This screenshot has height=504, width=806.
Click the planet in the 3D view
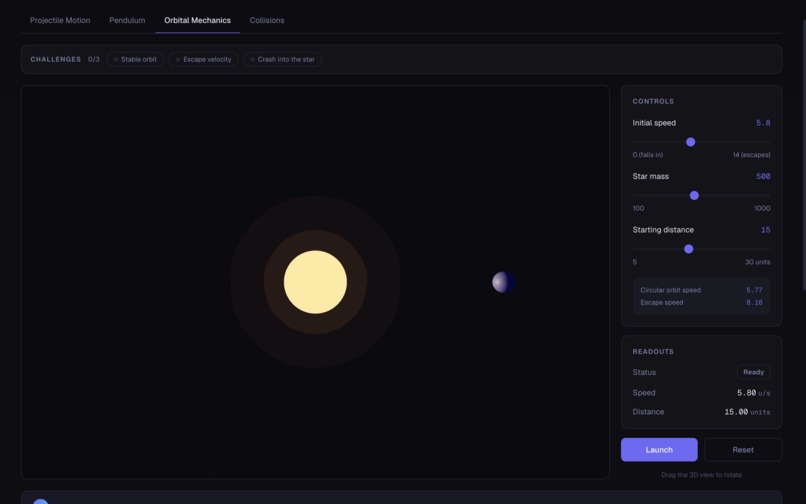[503, 282]
